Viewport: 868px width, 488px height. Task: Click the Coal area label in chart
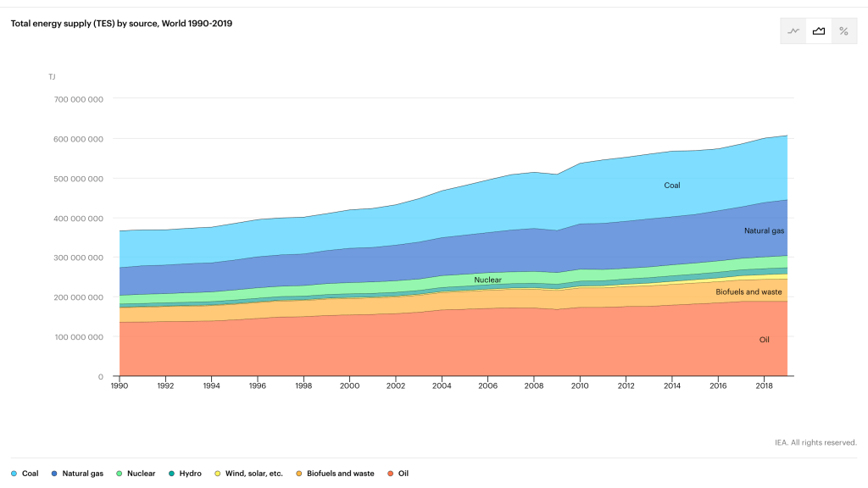(x=671, y=185)
